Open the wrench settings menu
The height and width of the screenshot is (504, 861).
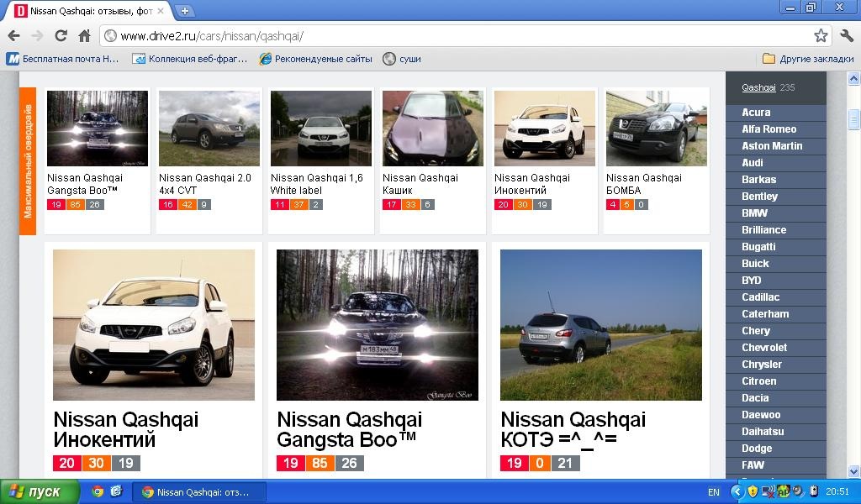[847, 36]
